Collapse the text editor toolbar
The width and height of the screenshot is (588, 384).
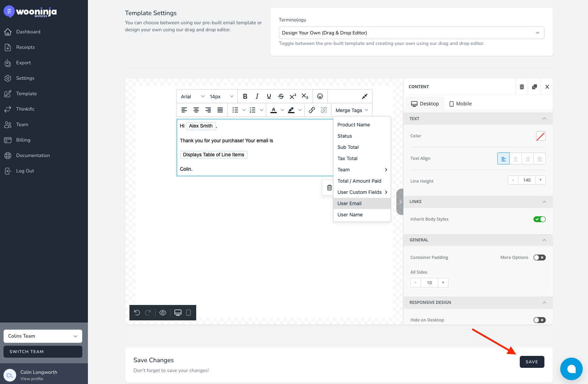[365, 96]
